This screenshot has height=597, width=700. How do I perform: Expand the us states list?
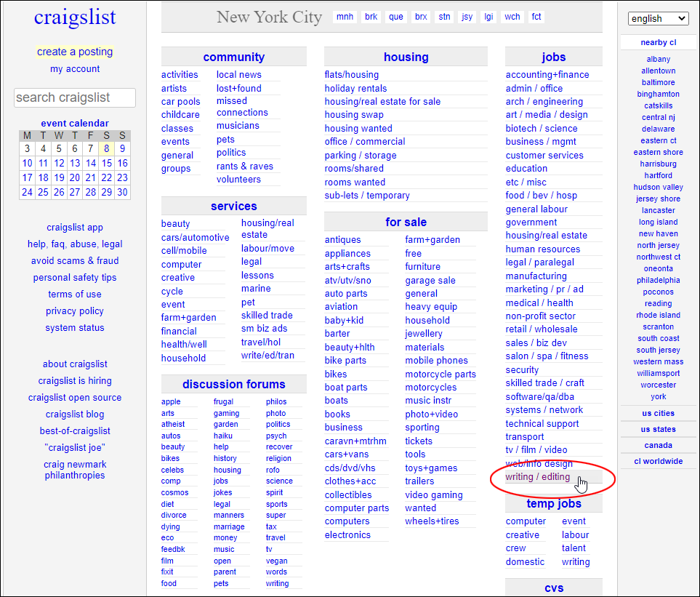click(658, 429)
